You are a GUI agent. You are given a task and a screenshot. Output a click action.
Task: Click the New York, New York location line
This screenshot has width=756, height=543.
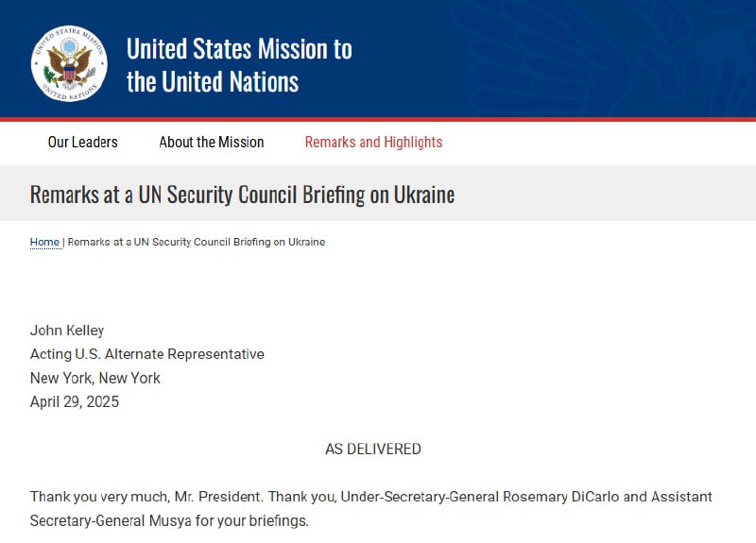coord(95,378)
